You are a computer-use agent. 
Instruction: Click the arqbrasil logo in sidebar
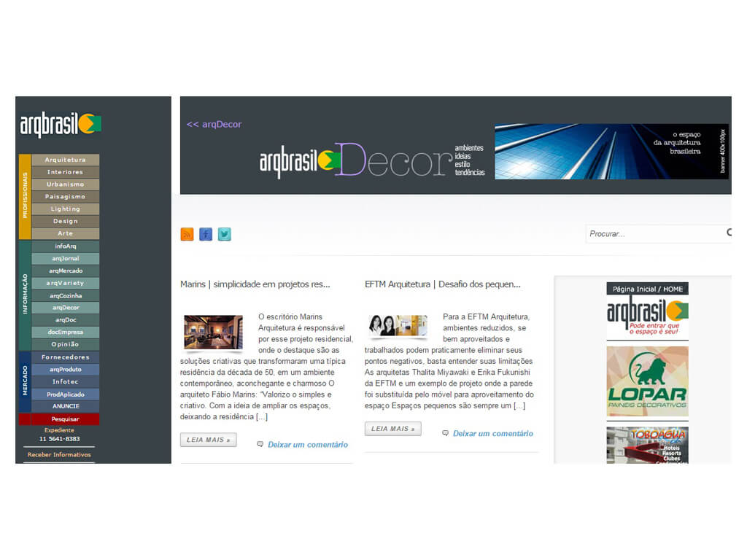coord(60,125)
